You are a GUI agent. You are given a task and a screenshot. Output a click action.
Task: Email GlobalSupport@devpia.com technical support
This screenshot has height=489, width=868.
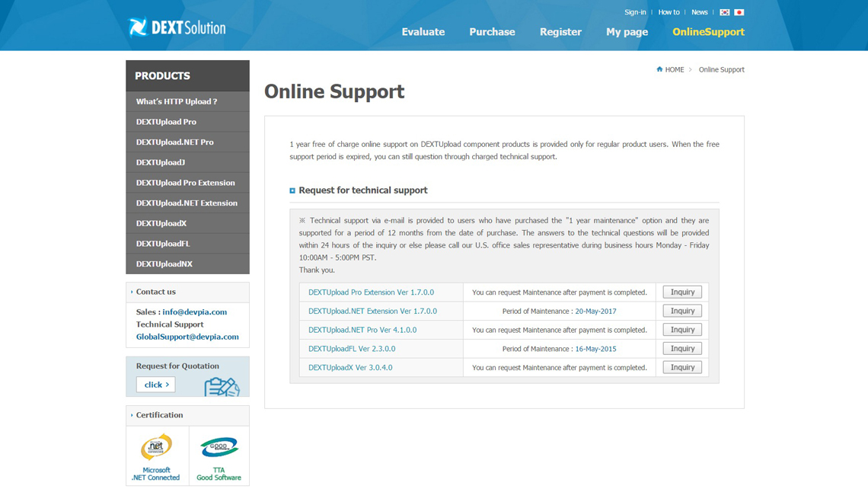(187, 337)
